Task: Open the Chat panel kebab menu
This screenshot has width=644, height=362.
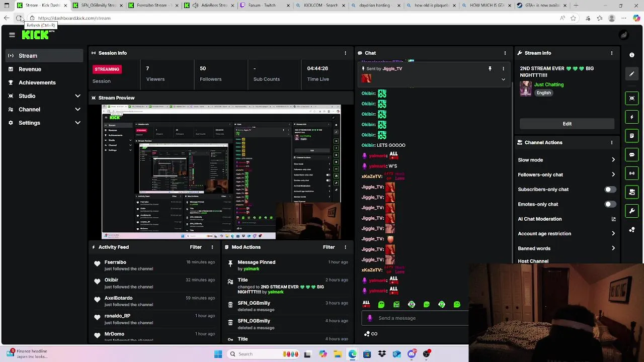Action: 505,53
